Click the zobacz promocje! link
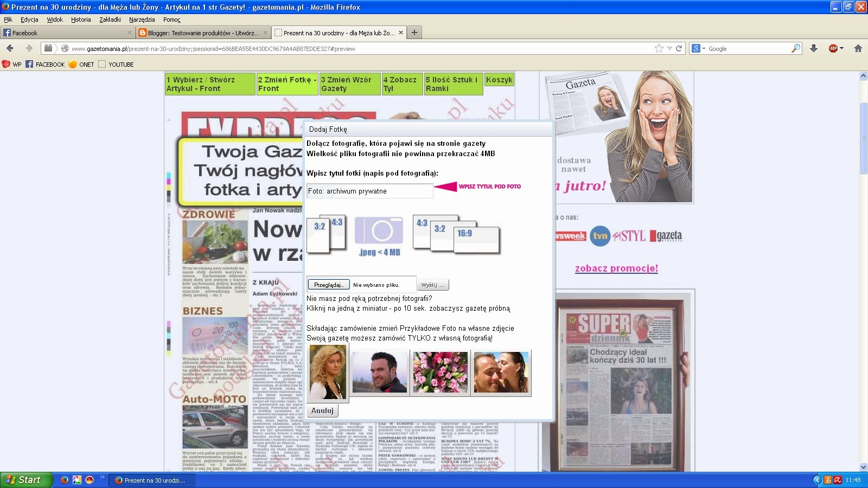Image resolution: width=868 pixels, height=488 pixels. [x=616, y=268]
